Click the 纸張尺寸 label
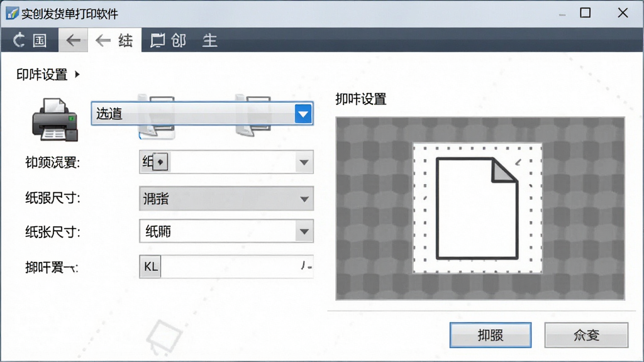Image resolution: width=644 pixels, height=362 pixels. (53, 198)
